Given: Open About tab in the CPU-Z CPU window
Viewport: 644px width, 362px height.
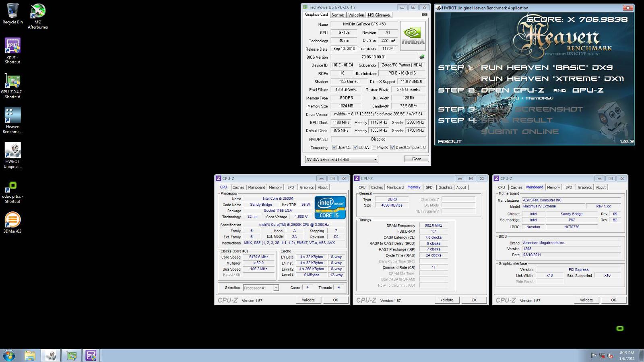Looking at the screenshot, I should 323,187.
